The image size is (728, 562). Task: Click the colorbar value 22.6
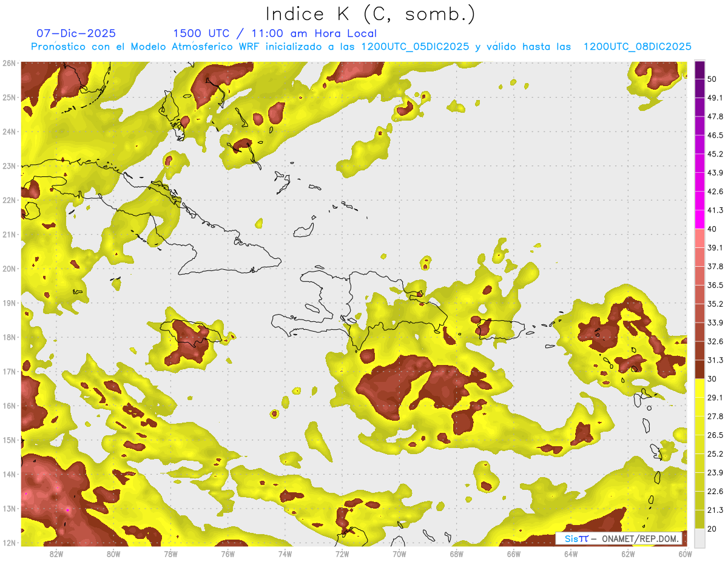coord(715,491)
